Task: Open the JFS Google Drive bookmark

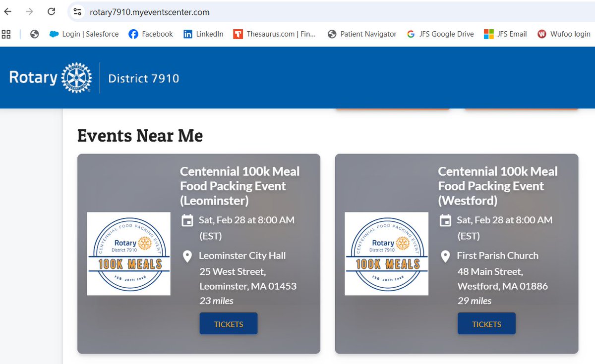Action: tap(440, 34)
